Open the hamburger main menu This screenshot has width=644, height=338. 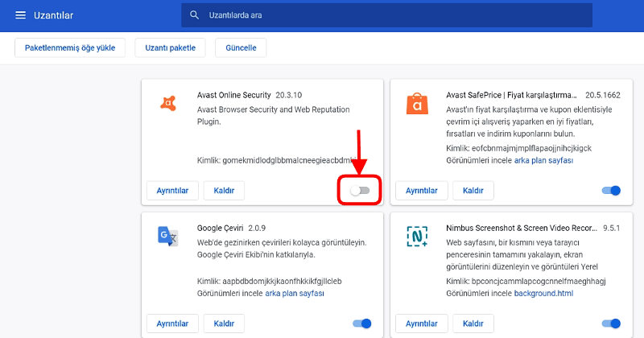point(21,15)
